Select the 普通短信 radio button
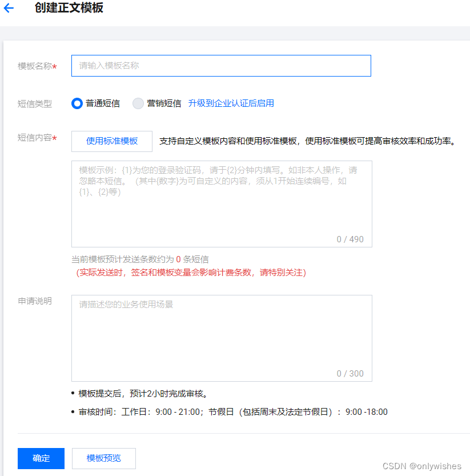 click(x=77, y=103)
